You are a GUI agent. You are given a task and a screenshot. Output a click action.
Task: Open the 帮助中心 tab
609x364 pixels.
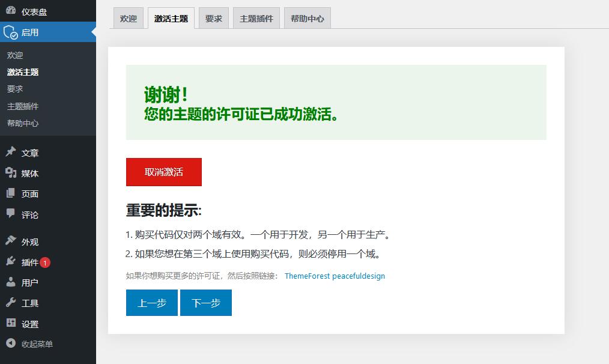[x=307, y=18]
